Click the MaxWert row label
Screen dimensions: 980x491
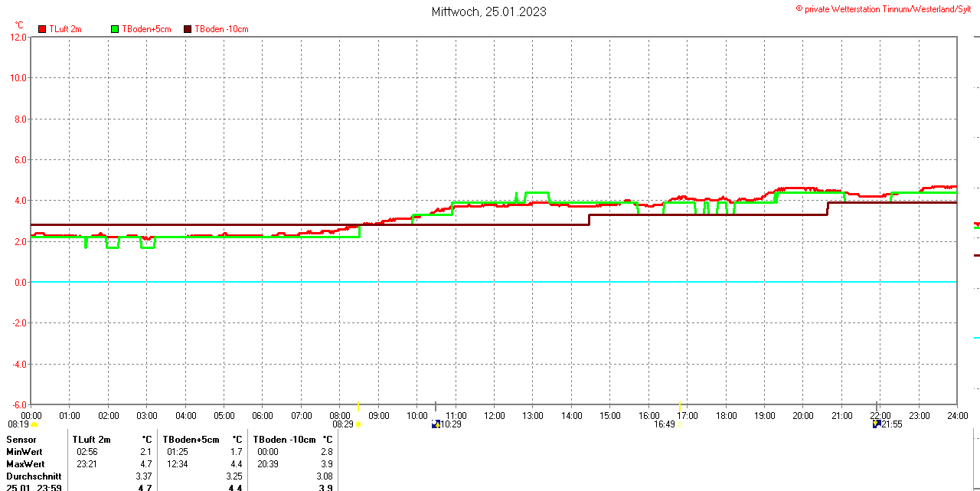click(x=25, y=464)
